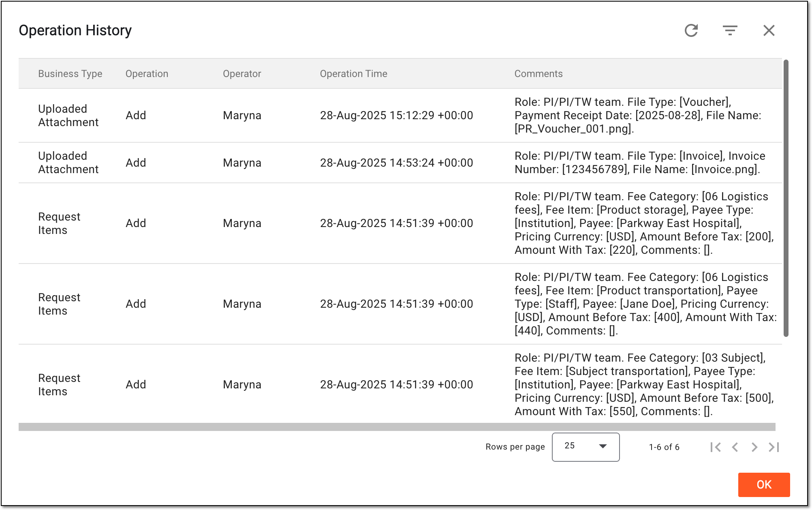The image size is (812, 510).
Task: Click Maryna in the Subject transportation row
Action: [x=242, y=385]
